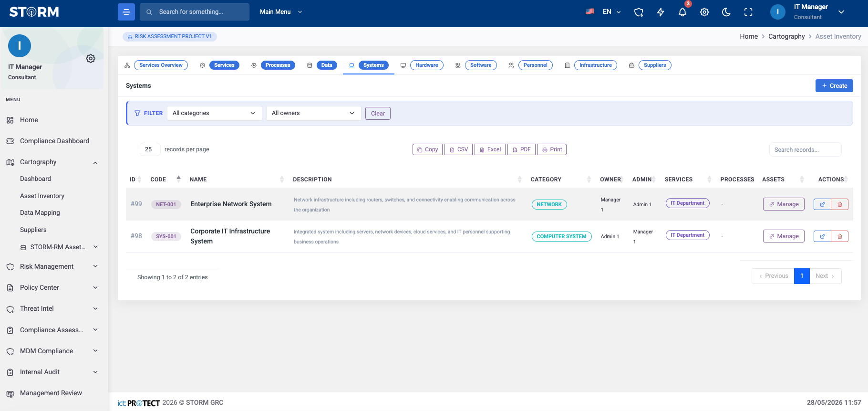Enter fullscreen mode icon

748,12
